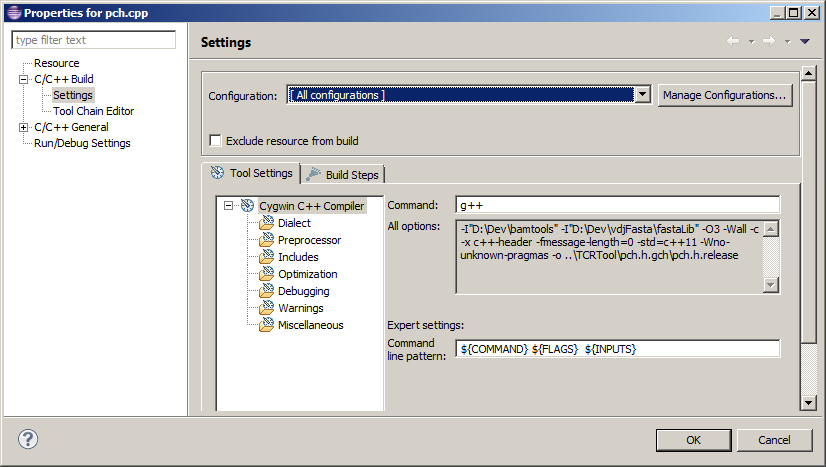
Task: Collapse the Cygwin C++ Compiler node
Action: (229, 206)
